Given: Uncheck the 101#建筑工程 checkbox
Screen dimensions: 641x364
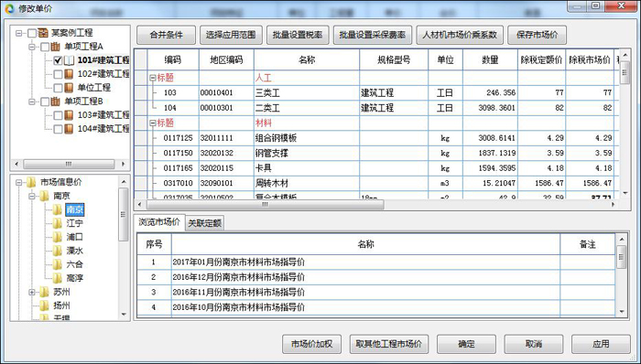Looking at the screenshot, I should click(58, 60).
